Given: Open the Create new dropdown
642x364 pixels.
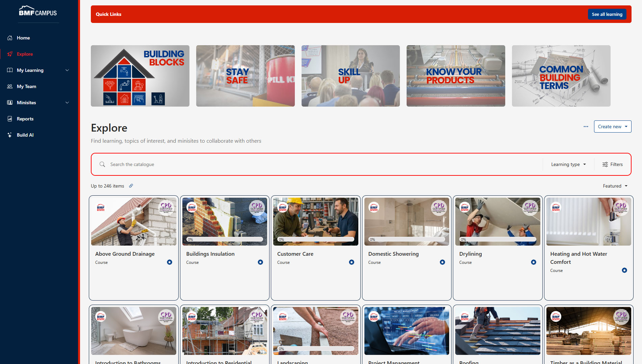Looking at the screenshot, I should tap(613, 127).
